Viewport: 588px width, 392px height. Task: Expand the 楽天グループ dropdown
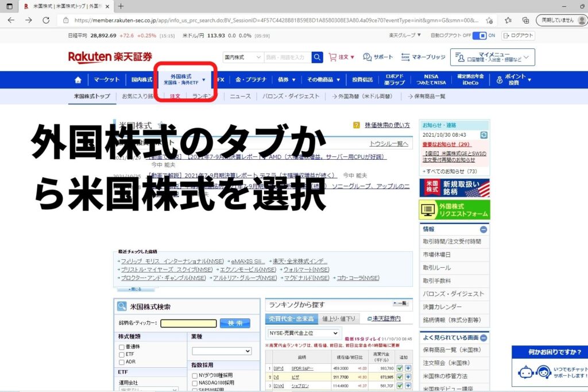(x=405, y=35)
